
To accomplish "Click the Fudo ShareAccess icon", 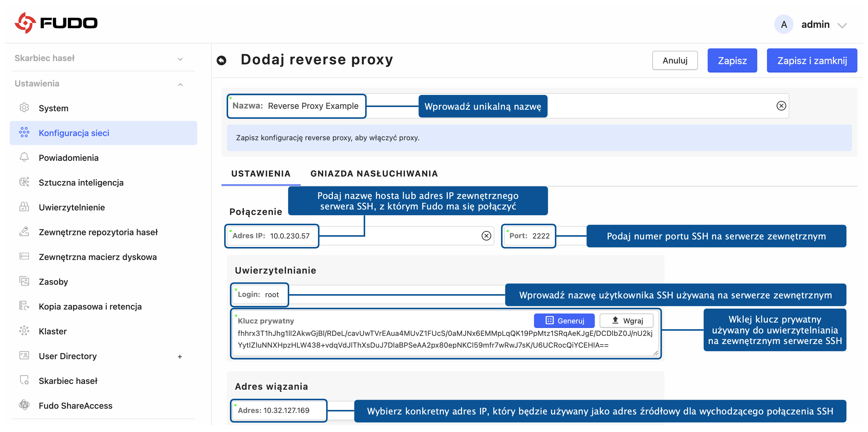I will (x=24, y=405).
